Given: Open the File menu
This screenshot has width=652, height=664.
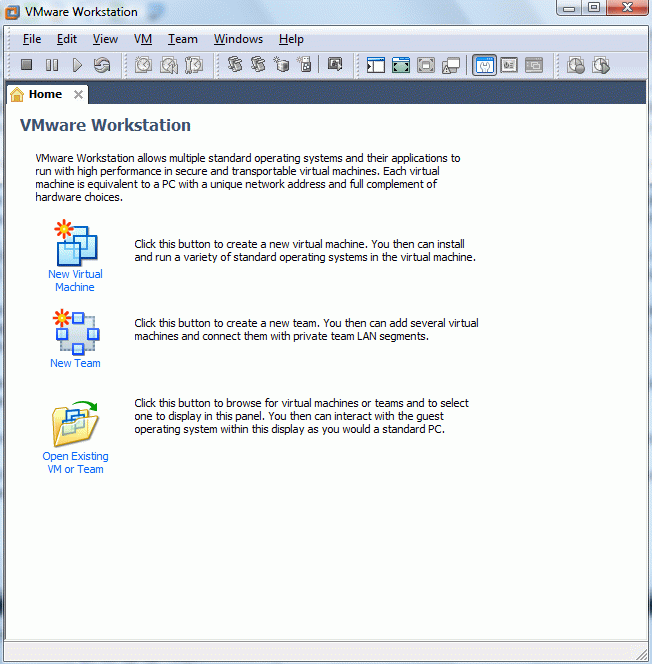Looking at the screenshot, I should click(32, 39).
